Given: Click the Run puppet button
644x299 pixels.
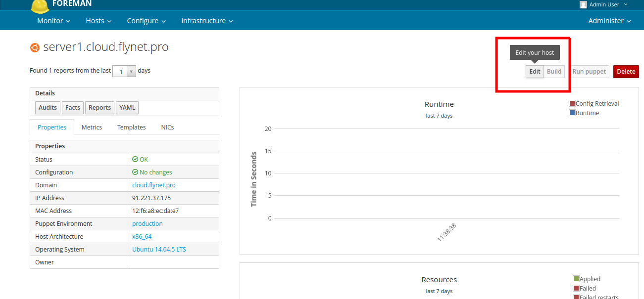Looking at the screenshot, I should point(589,71).
